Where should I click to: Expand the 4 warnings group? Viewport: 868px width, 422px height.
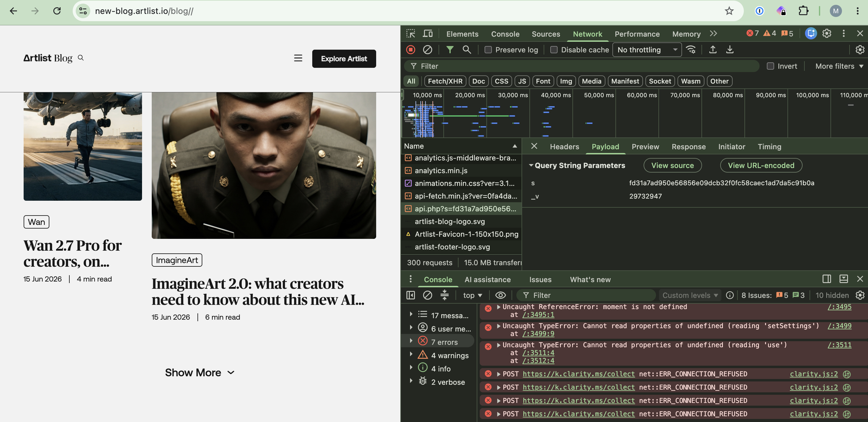tap(411, 354)
